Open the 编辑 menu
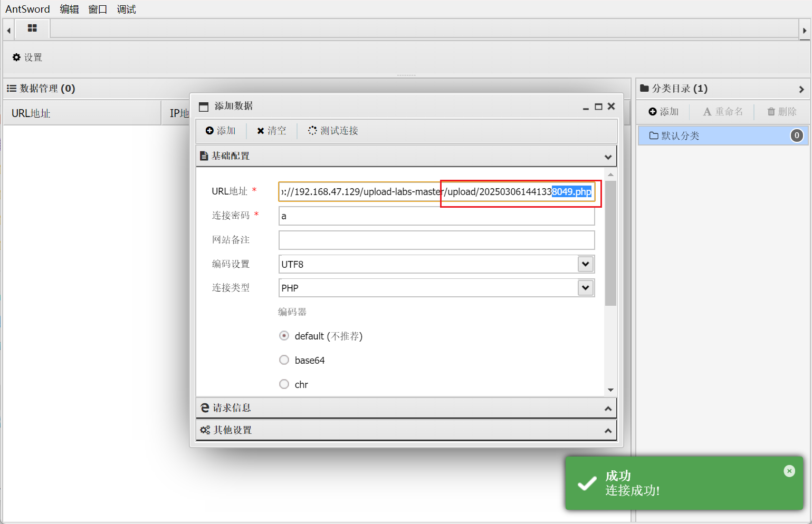812x524 pixels. 69,9
